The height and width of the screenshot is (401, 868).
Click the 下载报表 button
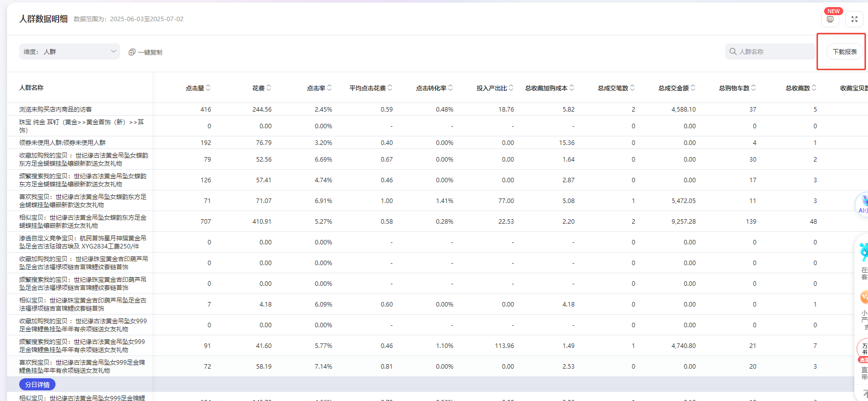pyautogui.click(x=844, y=52)
